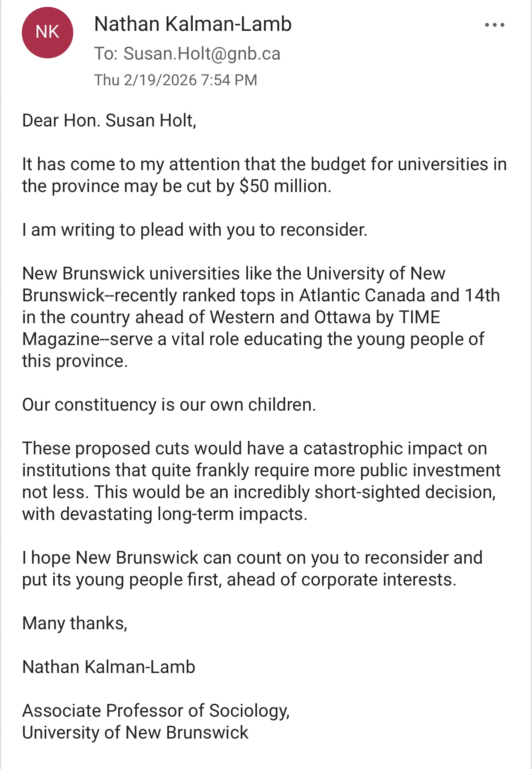Viewport: 532px width, 769px height.
Task: Click the greeting "Dear Hon. Susan Holt,"
Action: [109, 120]
